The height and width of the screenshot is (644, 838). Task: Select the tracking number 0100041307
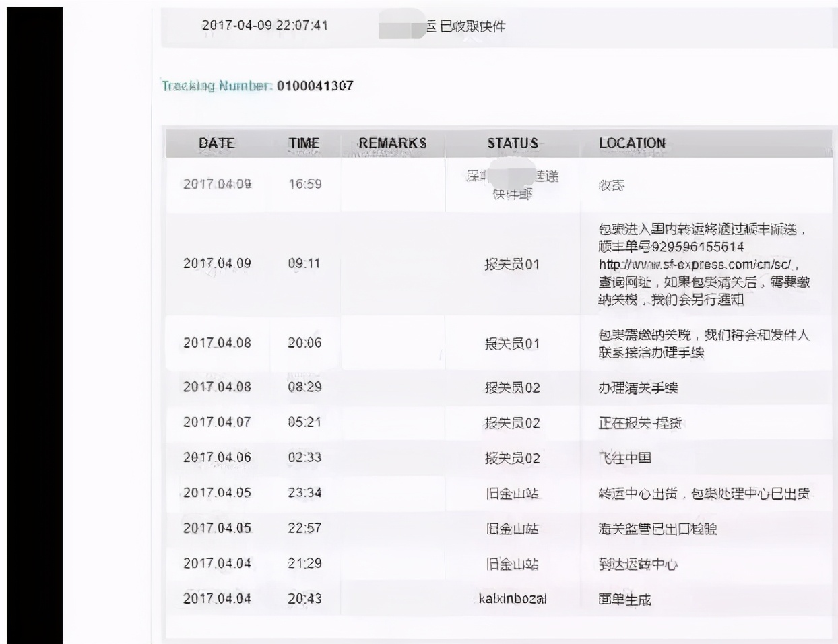point(315,86)
